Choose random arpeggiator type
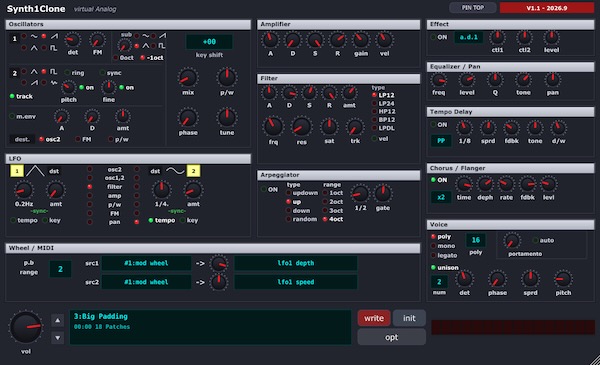 click(289, 219)
